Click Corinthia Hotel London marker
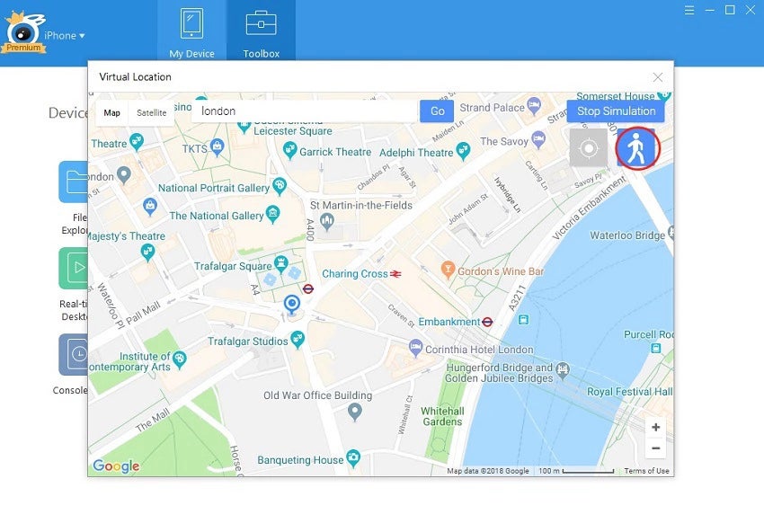The image size is (764, 532). click(x=415, y=348)
